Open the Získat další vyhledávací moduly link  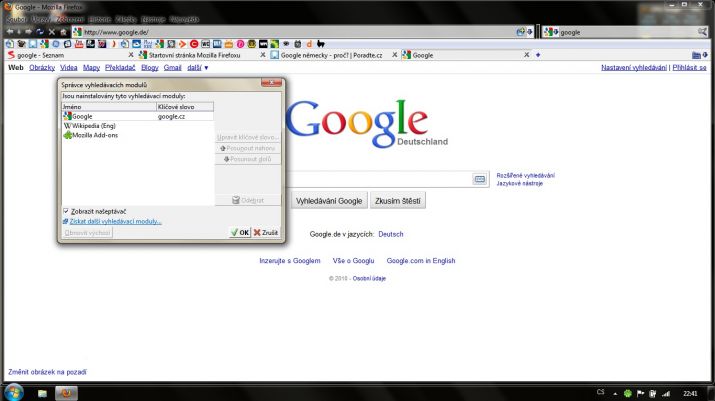tap(115, 221)
